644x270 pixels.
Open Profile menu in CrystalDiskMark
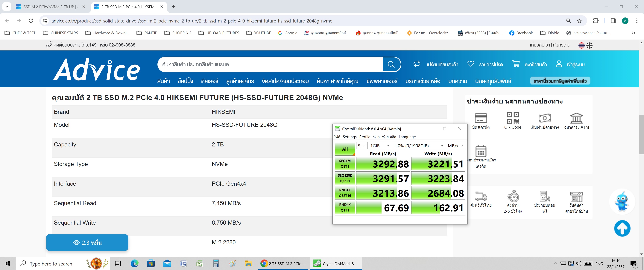[364, 137]
